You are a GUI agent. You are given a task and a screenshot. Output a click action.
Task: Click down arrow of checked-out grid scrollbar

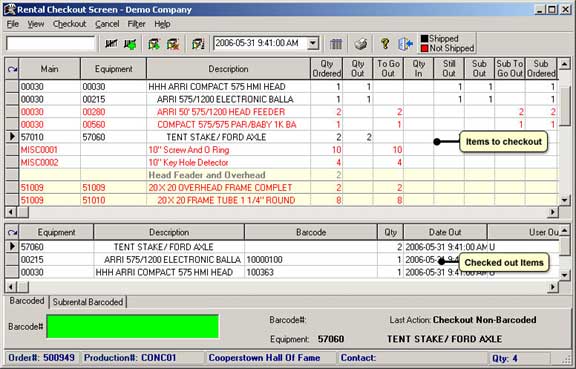(x=564, y=275)
